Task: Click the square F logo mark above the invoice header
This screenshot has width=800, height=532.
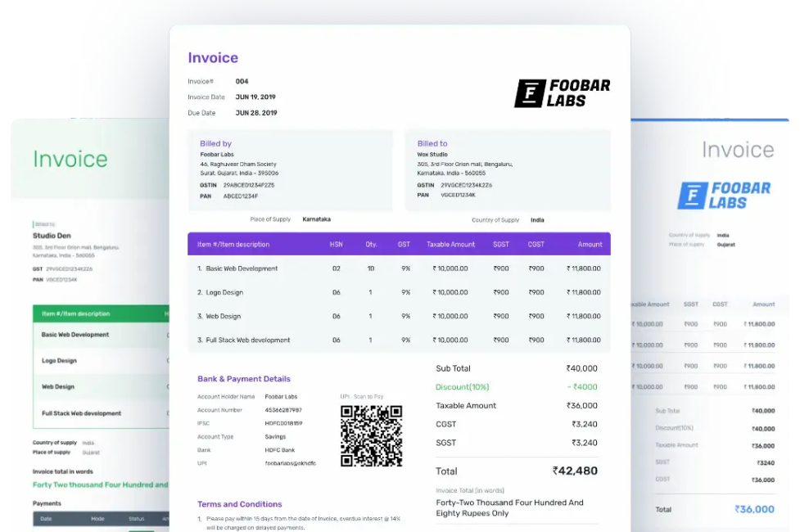Action: tap(532, 92)
